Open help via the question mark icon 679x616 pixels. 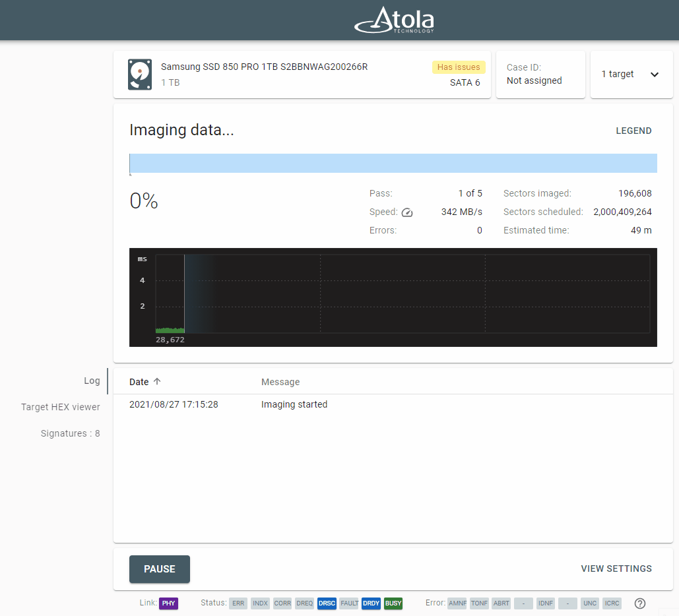639,603
